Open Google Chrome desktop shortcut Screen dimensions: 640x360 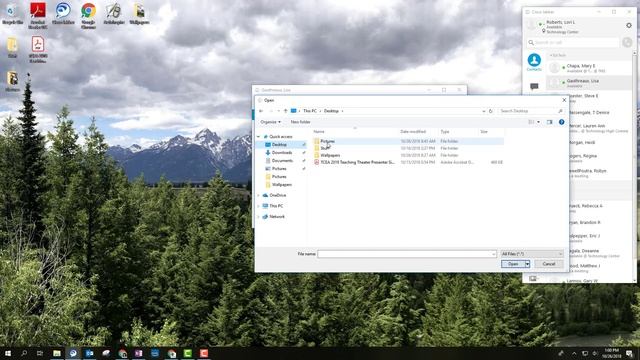click(89, 15)
